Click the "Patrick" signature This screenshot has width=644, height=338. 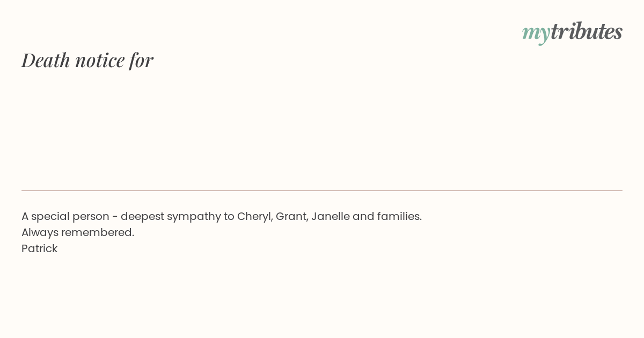pos(40,248)
